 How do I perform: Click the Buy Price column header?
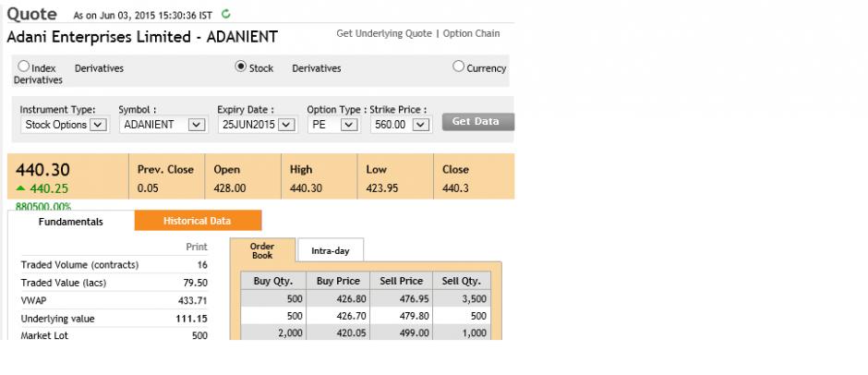click(x=338, y=281)
